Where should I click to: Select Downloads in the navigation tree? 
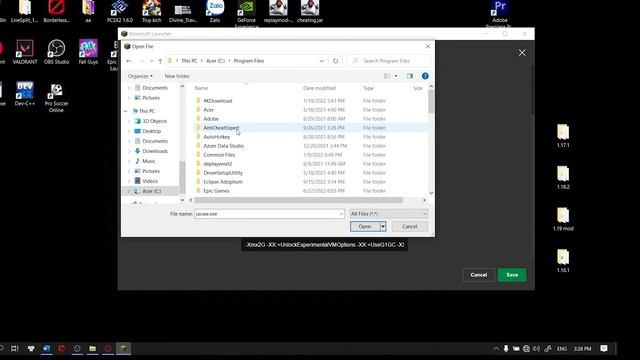click(x=151, y=151)
